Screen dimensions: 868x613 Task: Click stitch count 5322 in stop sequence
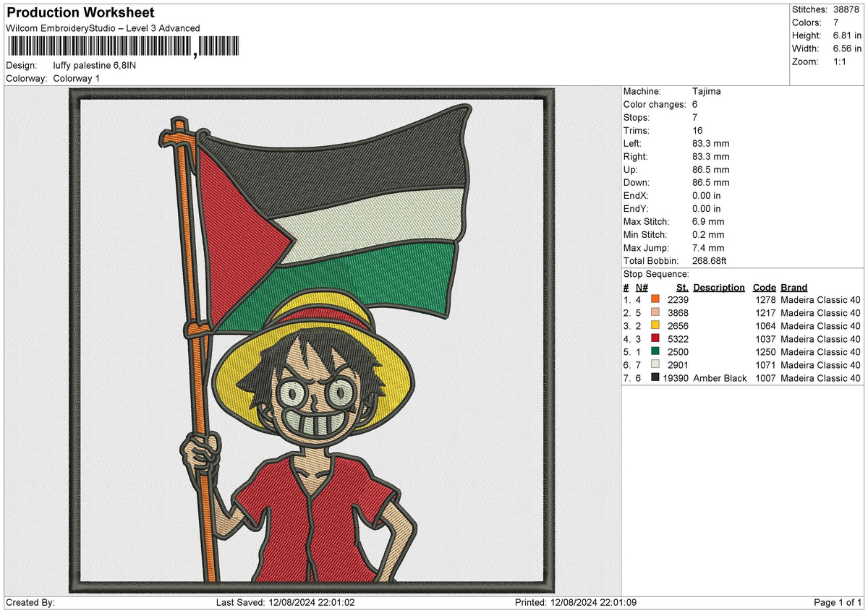click(x=678, y=339)
